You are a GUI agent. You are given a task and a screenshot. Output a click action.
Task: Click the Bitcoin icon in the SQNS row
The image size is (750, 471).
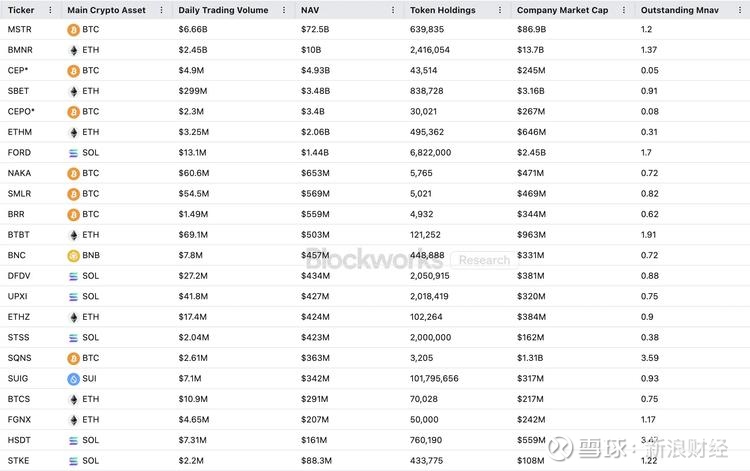(x=73, y=358)
